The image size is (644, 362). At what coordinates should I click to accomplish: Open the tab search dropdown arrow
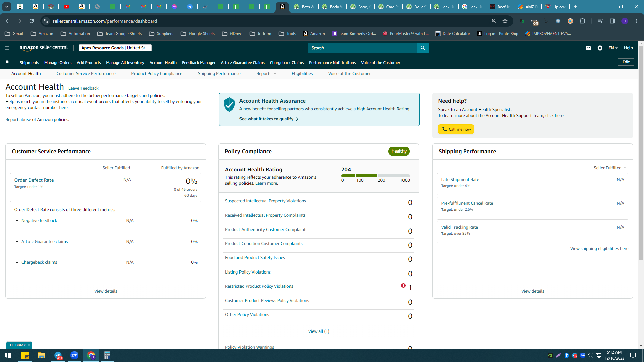click(x=6, y=7)
